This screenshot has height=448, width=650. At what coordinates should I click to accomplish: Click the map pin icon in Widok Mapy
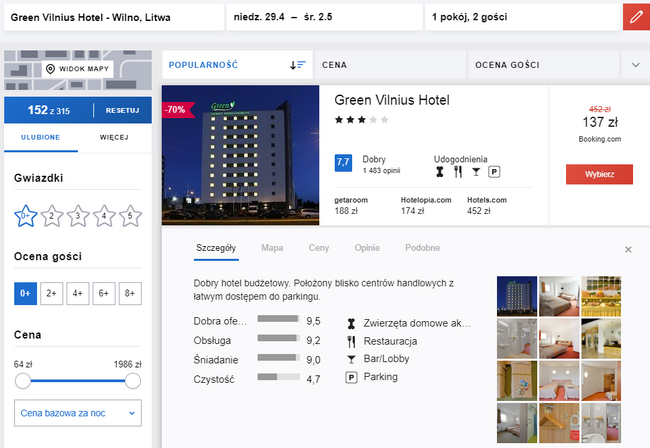[x=50, y=69]
